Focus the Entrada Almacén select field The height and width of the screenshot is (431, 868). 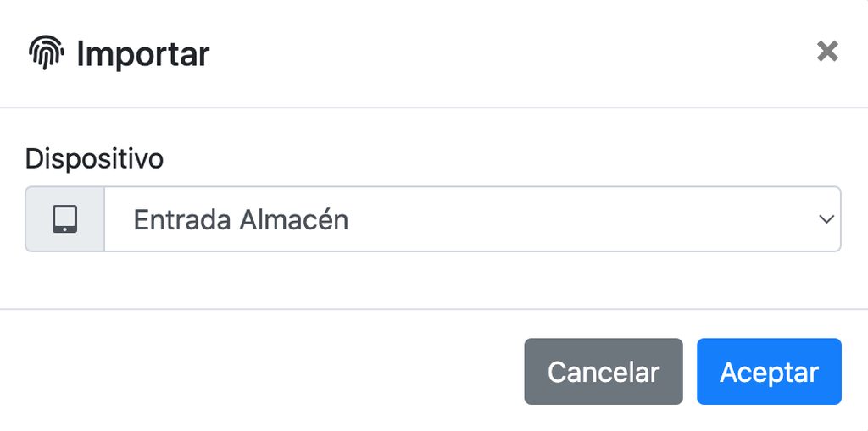tap(472, 219)
